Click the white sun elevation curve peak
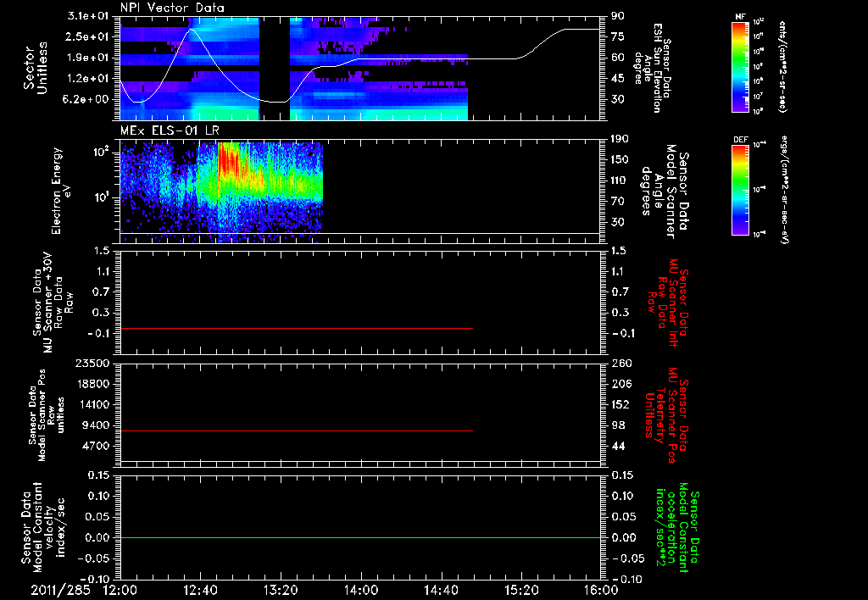 click(191, 29)
